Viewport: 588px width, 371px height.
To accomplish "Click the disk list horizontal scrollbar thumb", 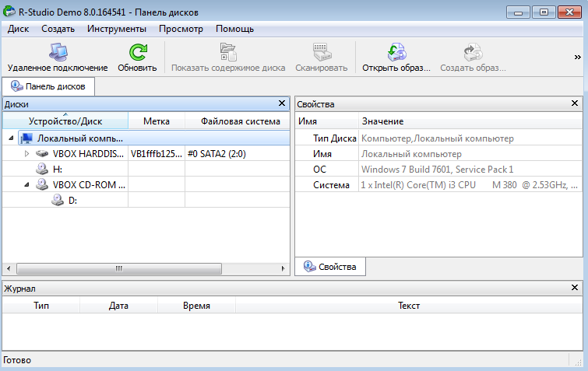I will coord(119,268).
